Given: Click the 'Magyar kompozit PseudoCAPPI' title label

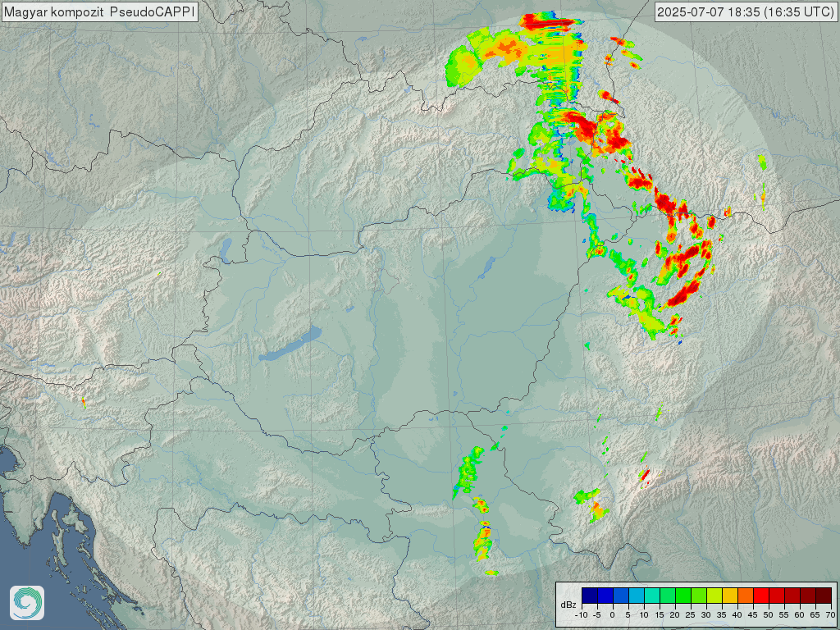Looking at the screenshot, I should pyautogui.click(x=99, y=11).
